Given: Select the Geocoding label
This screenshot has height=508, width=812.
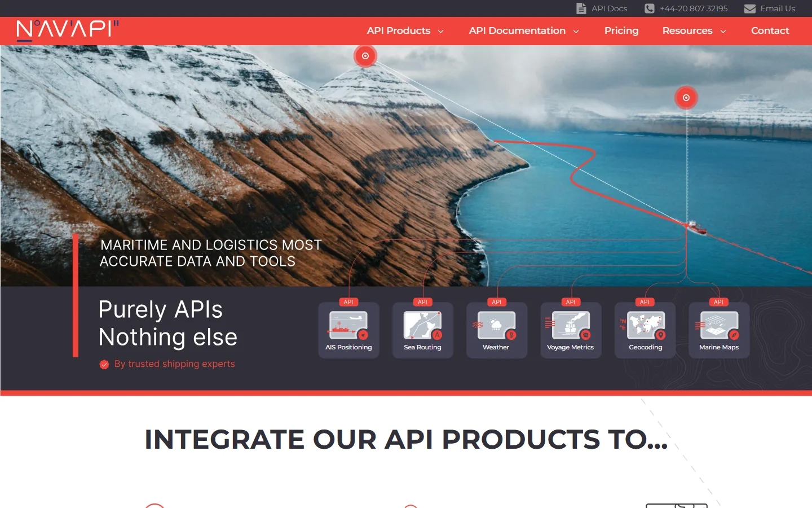Looking at the screenshot, I should 646,347.
